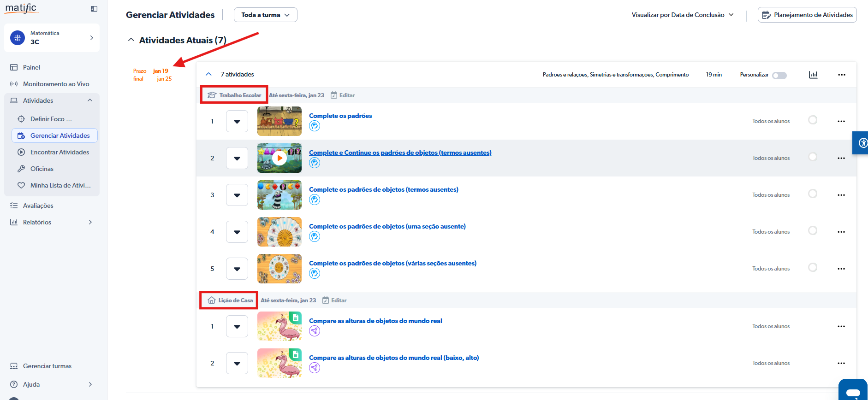Toggle the Personalizar switch
Screen dimensions: 868x400
(779, 76)
